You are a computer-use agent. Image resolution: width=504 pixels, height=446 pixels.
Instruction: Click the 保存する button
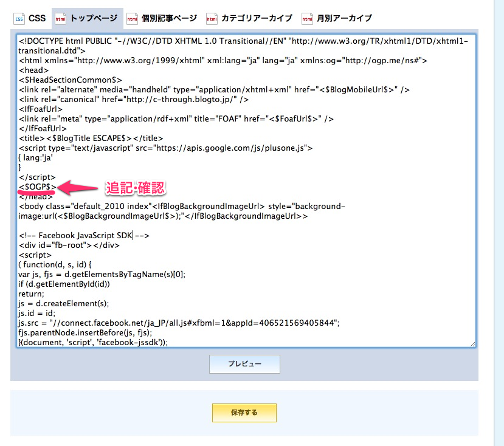coord(244,413)
